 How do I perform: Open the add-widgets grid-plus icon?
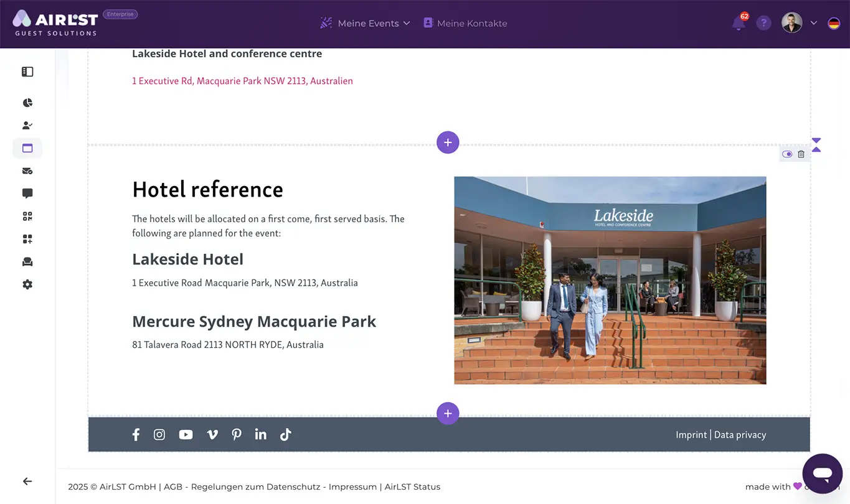pos(27,239)
